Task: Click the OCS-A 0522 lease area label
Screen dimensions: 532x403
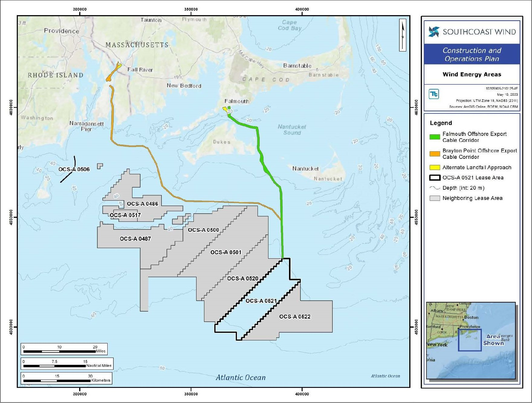Action: [295, 316]
